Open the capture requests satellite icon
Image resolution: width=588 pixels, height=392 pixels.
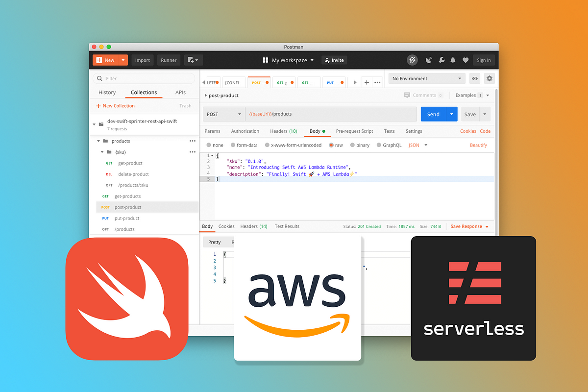[x=429, y=60]
